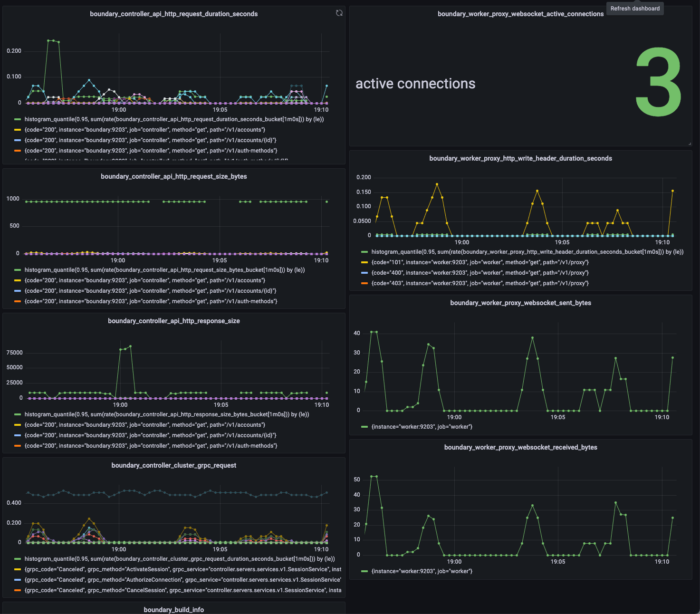Open the boundary_controller_api_http_request_duration_seconds panel menu

(174, 14)
